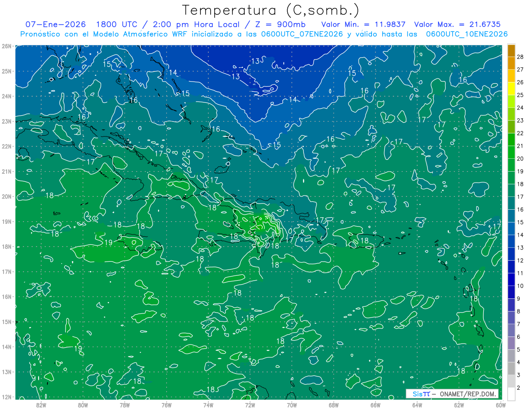
Task: Click the '12N' latitude label
Action: pos(7,397)
